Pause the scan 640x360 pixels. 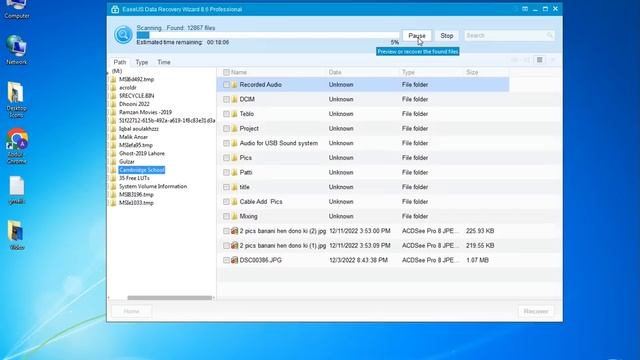417,36
